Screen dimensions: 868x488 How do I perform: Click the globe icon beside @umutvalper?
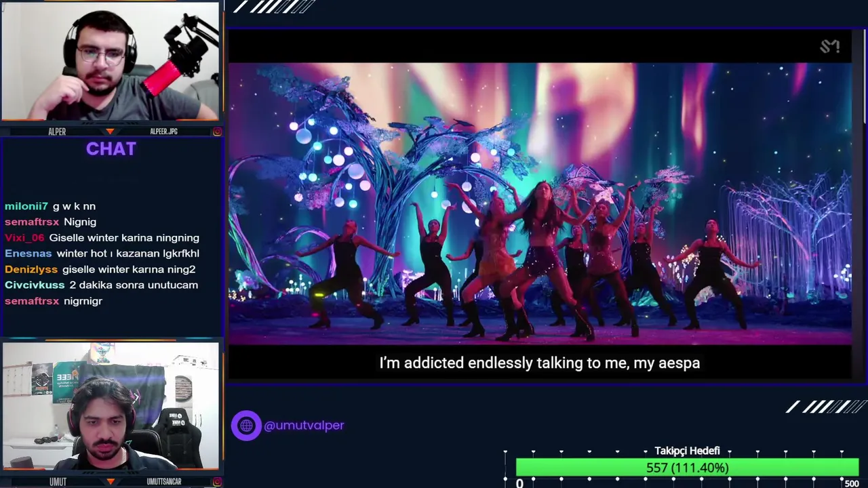[246, 426]
